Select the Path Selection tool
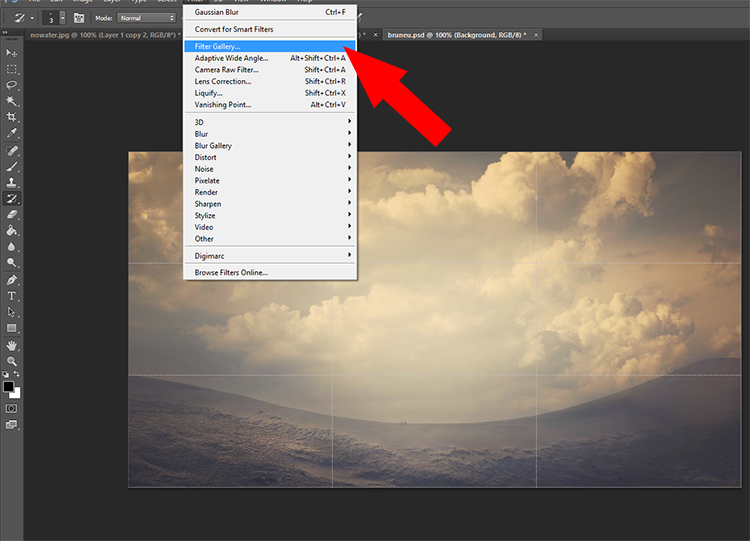The width and height of the screenshot is (750, 541). tap(11, 312)
